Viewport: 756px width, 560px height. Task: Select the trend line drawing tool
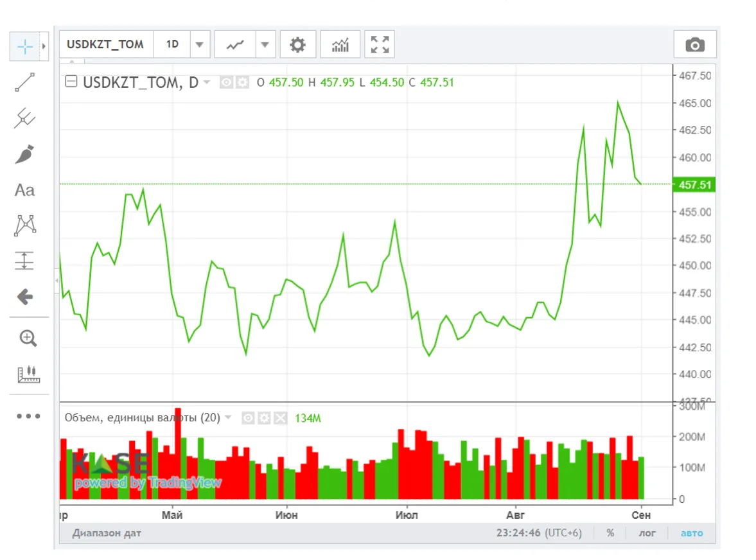pos(24,82)
